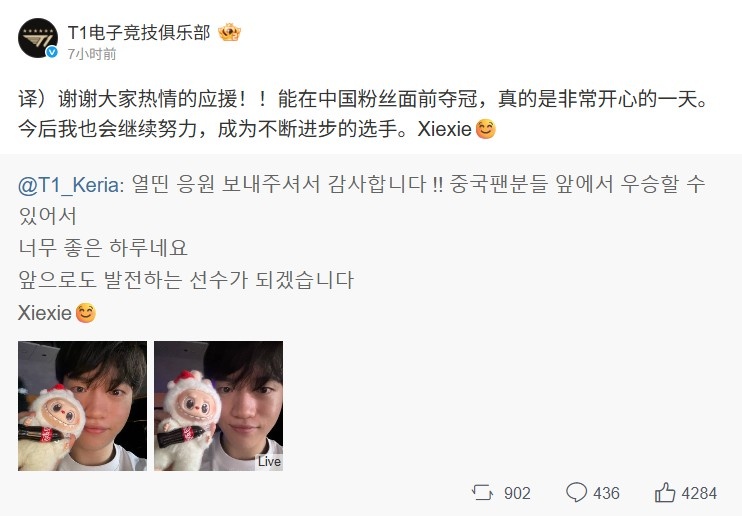Click the Live label on second photo
Image resolution: width=742 pixels, height=516 pixels.
pos(269,461)
